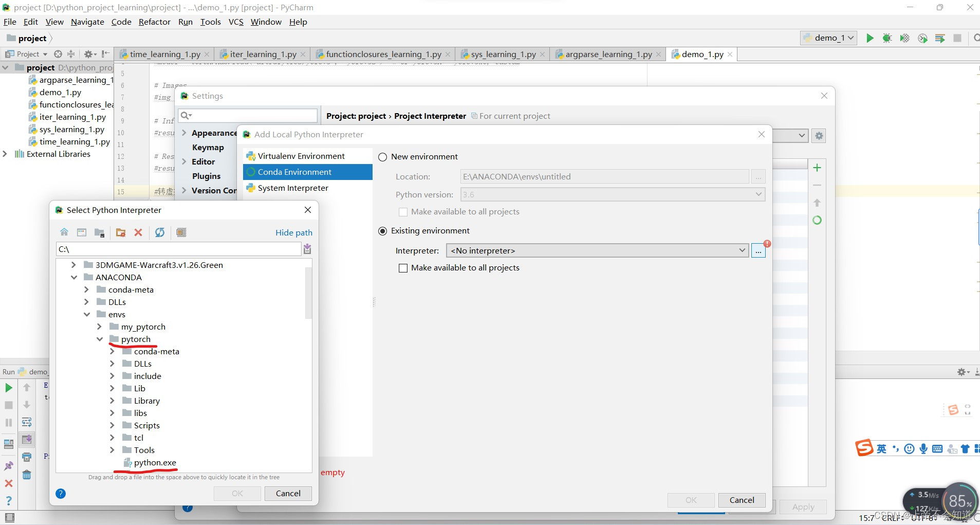Image resolution: width=980 pixels, height=525 pixels.
Task: Run demo_1 with green play toolbar icon
Action: pyautogui.click(x=870, y=38)
